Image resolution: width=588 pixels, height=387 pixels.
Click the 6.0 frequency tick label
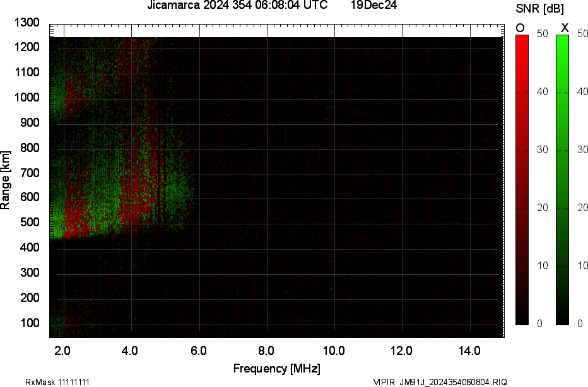pyautogui.click(x=198, y=350)
